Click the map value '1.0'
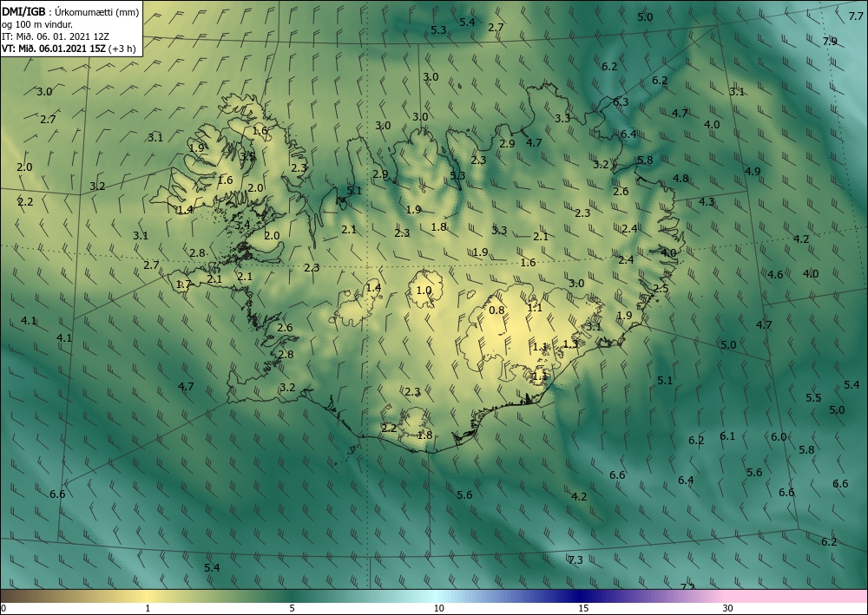Image resolution: width=868 pixels, height=615 pixels. point(424,290)
